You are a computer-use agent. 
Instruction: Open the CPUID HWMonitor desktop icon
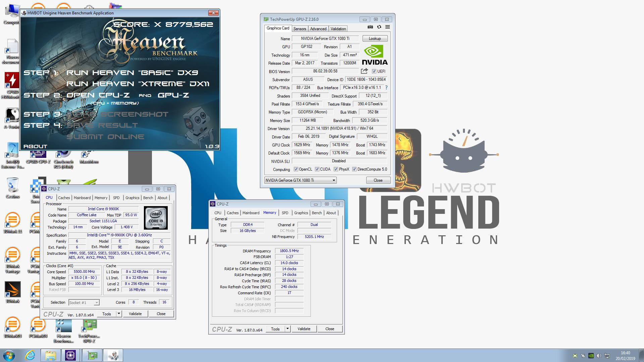click(12, 85)
